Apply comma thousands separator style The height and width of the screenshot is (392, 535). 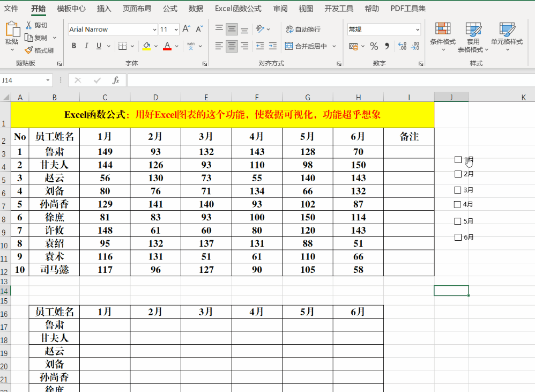coord(387,46)
